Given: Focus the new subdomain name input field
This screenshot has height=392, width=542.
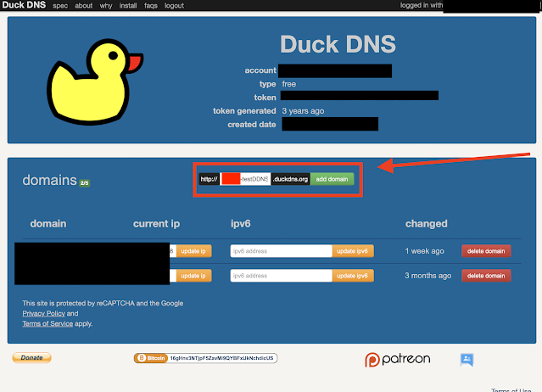Looking at the screenshot, I should point(245,179).
